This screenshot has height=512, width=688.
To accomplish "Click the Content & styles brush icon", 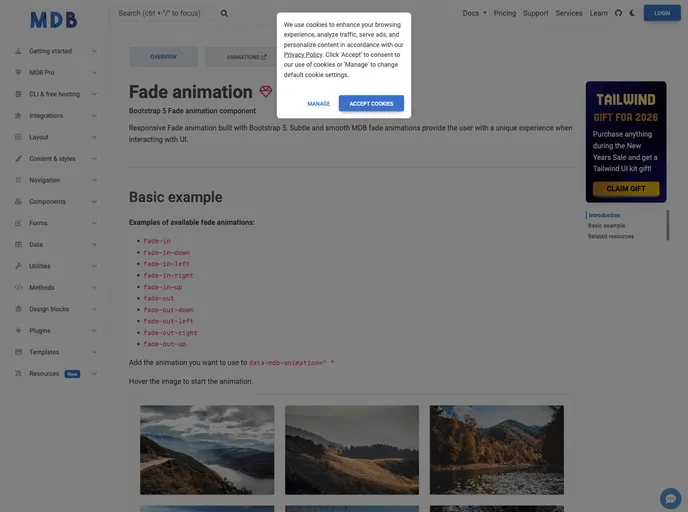I will (x=18, y=158).
